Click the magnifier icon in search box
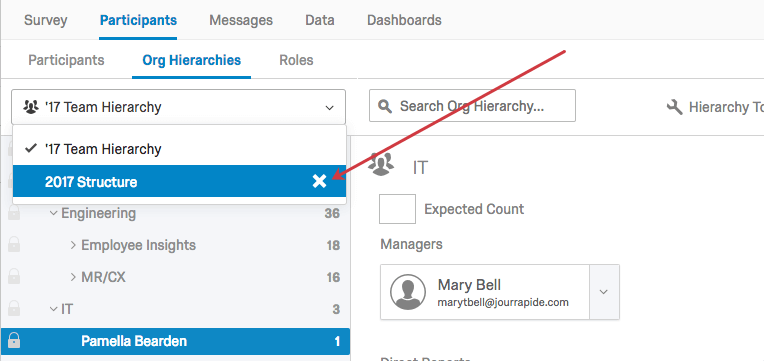The height and width of the screenshot is (361, 764). click(385, 106)
